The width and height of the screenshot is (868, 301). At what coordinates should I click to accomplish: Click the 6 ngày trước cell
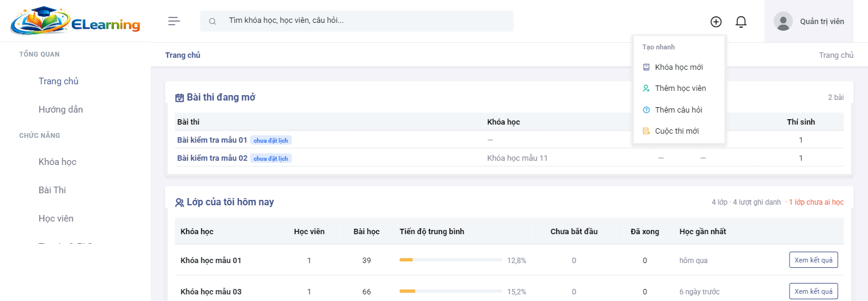tap(700, 292)
